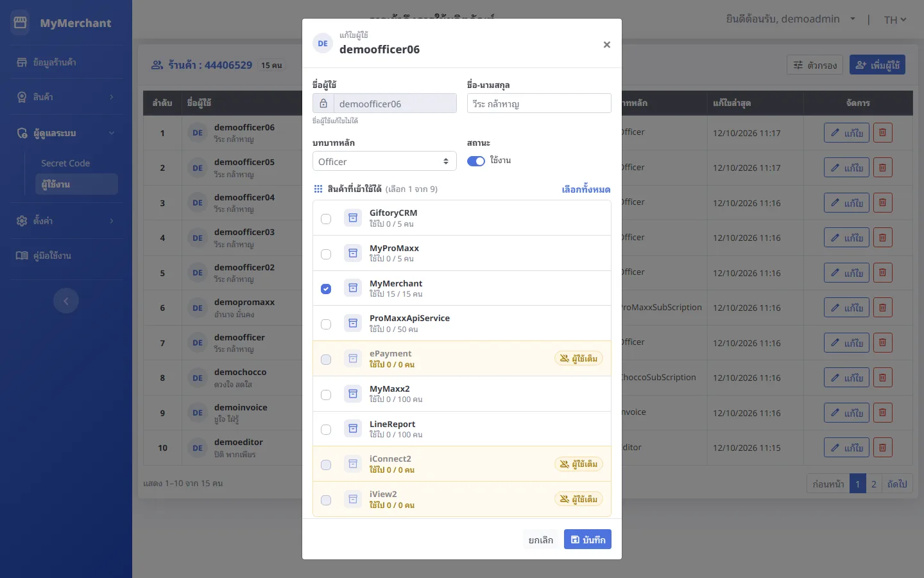Check the MyMaxx2 checkbox
This screenshot has width=924, height=578.
326,395
